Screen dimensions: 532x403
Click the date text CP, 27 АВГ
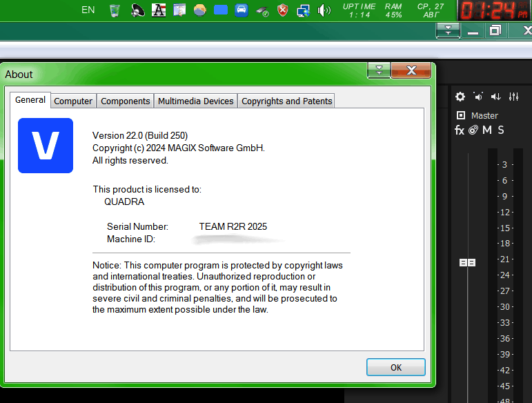click(x=431, y=10)
